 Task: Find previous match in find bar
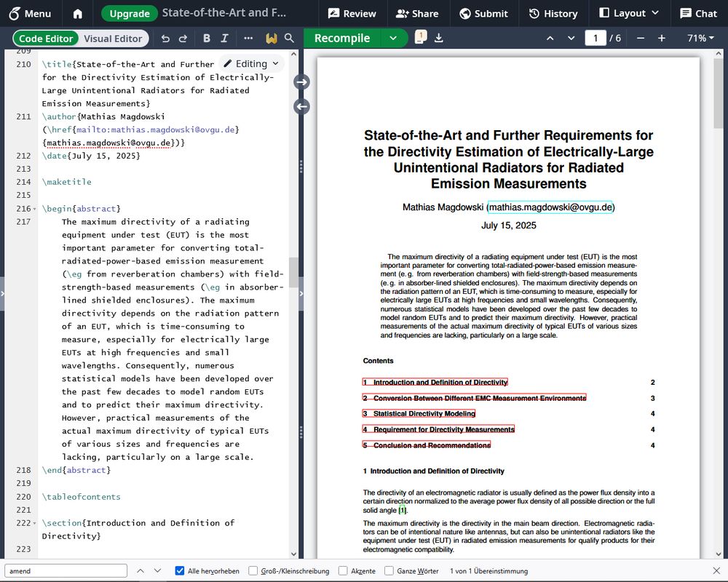tap(141, 571)
